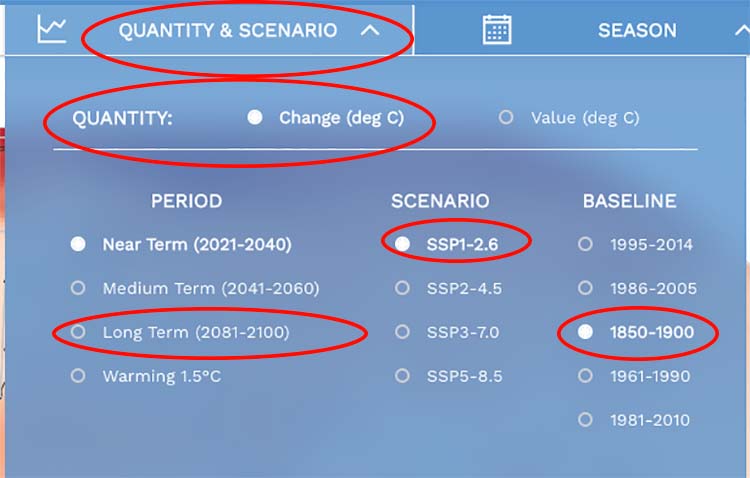The image size is (750, 478).
Task: Set baseline to 1961-1990
Action: pyautogui.click(x=586, y=376)
